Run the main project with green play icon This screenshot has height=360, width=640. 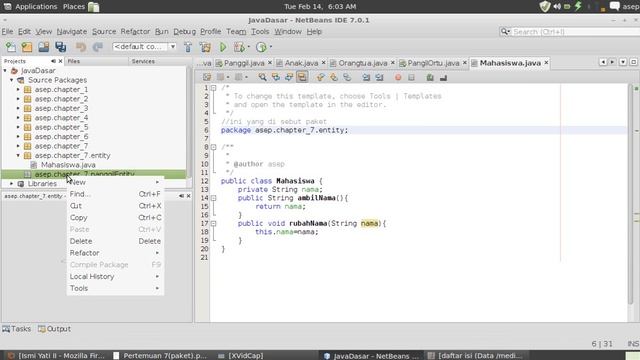[223, 47]
